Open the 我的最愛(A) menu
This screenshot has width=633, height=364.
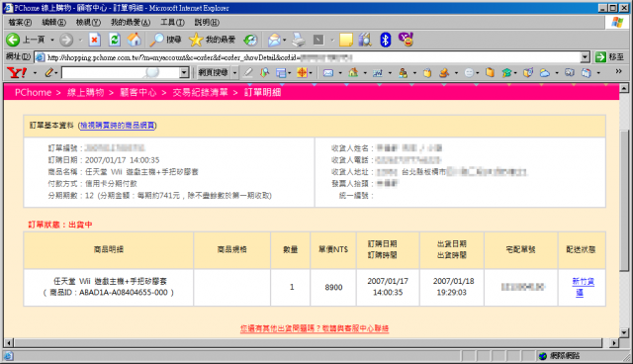pos(131,22)
